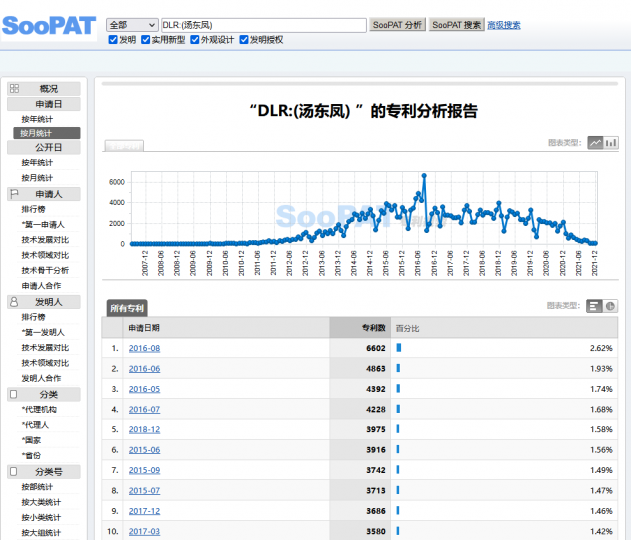Viewport: 631px width, 540px height.
Task: Click the DLR:(汤东凤) search input field
Action: click(264, 25)
